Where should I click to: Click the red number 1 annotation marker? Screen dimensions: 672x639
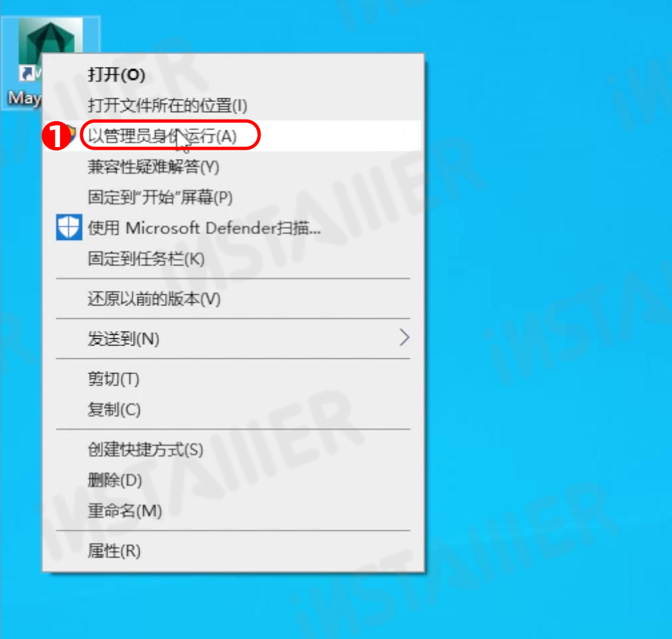pyautogui.click(x=56, y=136)
